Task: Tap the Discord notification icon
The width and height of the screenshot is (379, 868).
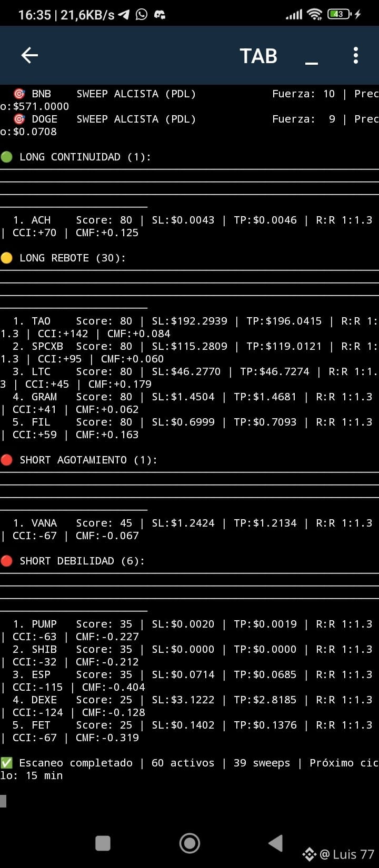Action: click(159, 15)
